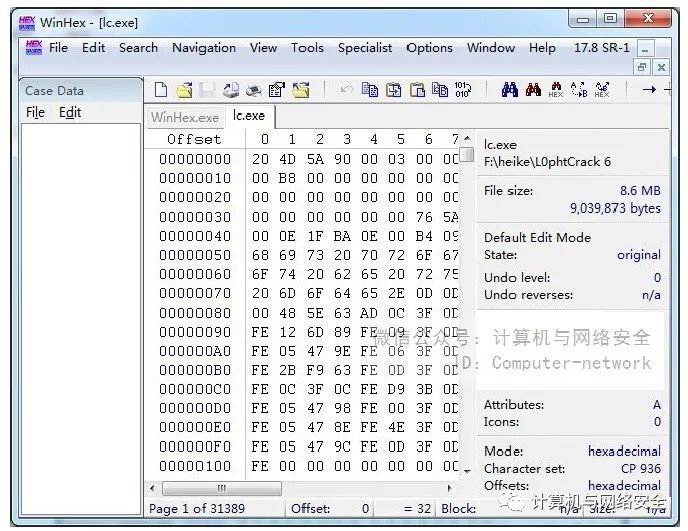Click the Offset column header
This screenshot has height=531, width=688.
click(194, 139)
